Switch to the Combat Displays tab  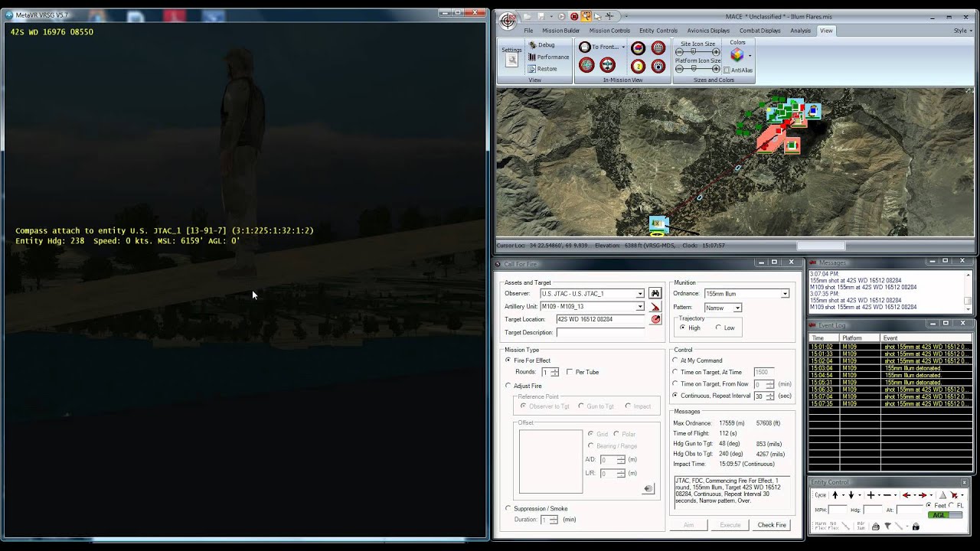point(760,31)
